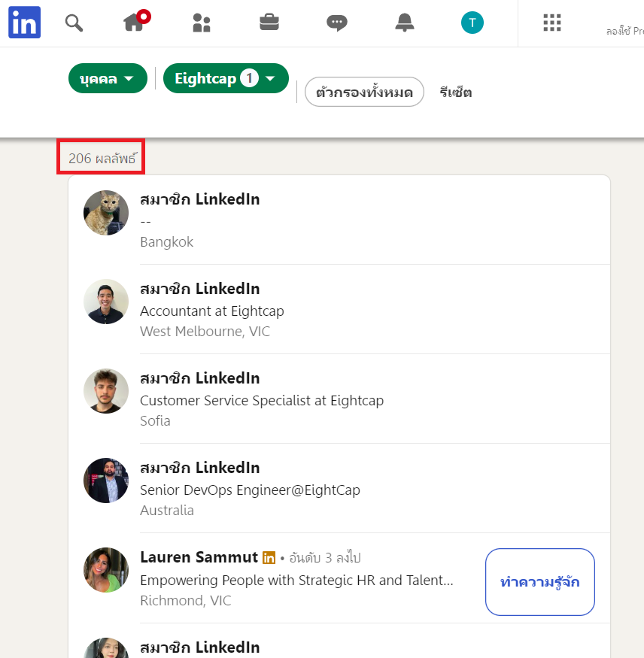Open the search magnifier icon
Screen dimensions: 644x658
click(74, 23)
